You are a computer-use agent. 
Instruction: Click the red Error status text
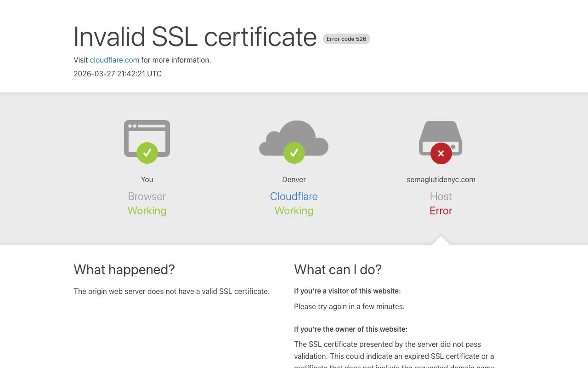[441, 211]
